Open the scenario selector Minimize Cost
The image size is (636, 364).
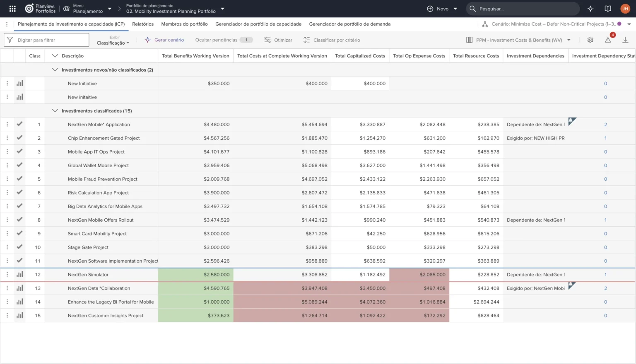[556, 24]
